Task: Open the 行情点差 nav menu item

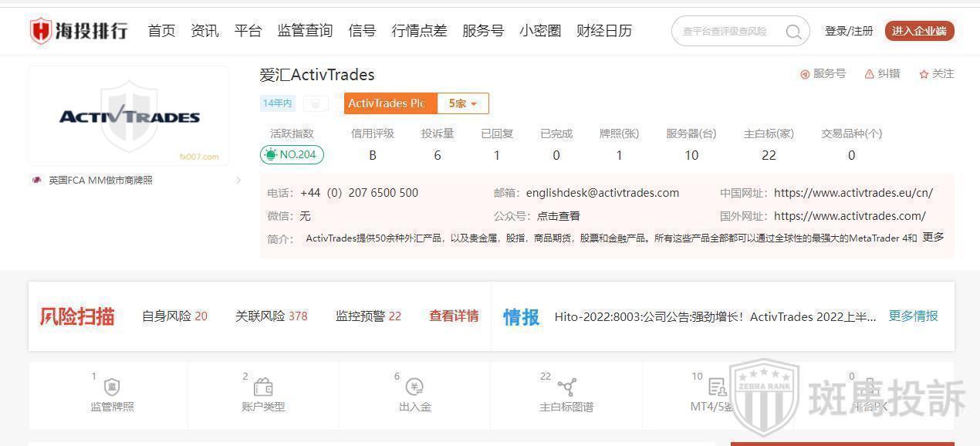Action: click(419, 31)
